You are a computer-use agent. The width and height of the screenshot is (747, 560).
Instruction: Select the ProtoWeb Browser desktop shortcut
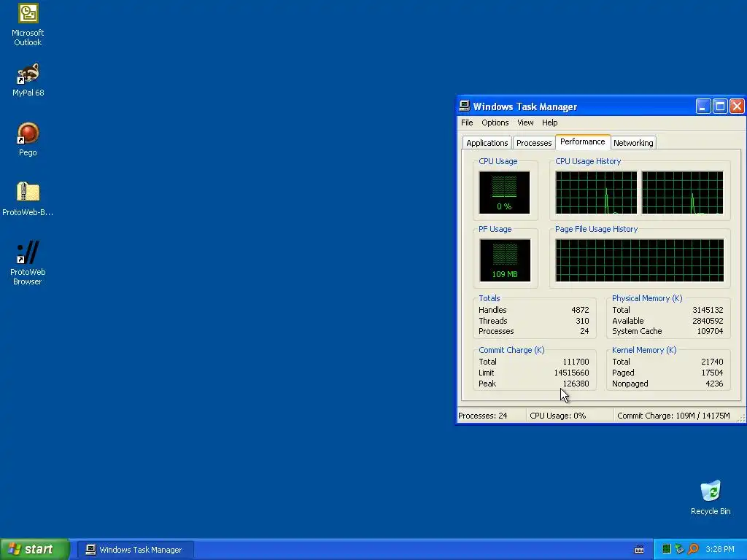[28, 262]
